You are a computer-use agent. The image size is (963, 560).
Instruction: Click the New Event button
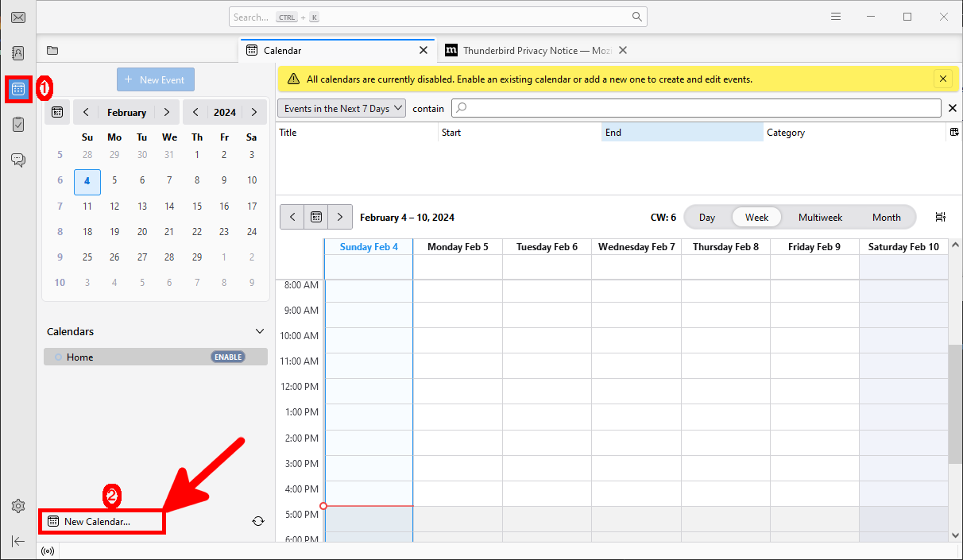(155, 79)
